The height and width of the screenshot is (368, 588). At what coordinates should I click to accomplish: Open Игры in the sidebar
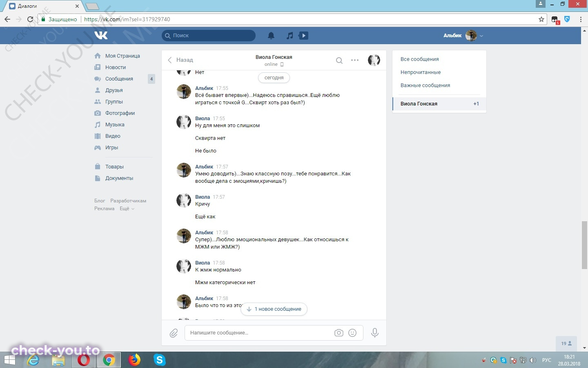tap(111, 147)
